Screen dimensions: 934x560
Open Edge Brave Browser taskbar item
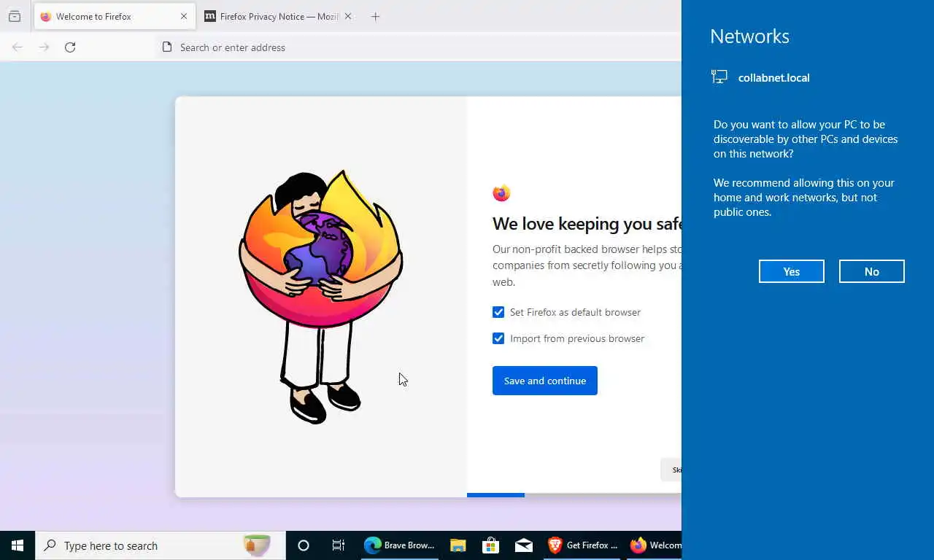(400, 545)
